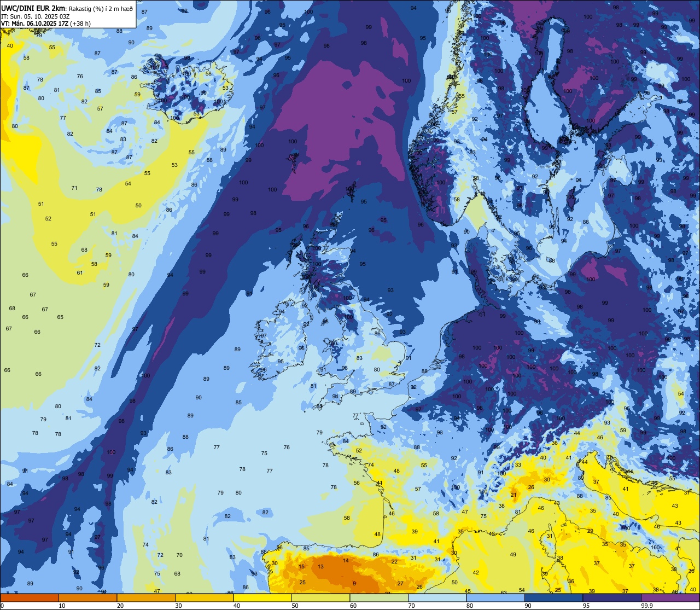Select the 30–40 amber legend segment
Viewport: 700px width, 610px height.
[x=204, y=598]
